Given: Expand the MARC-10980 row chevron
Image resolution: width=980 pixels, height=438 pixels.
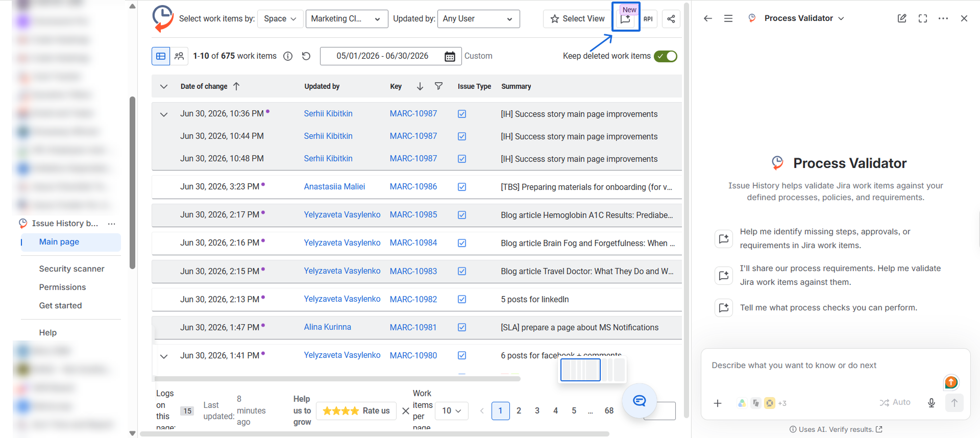Looking at the screenshot, I should (164, 356).
